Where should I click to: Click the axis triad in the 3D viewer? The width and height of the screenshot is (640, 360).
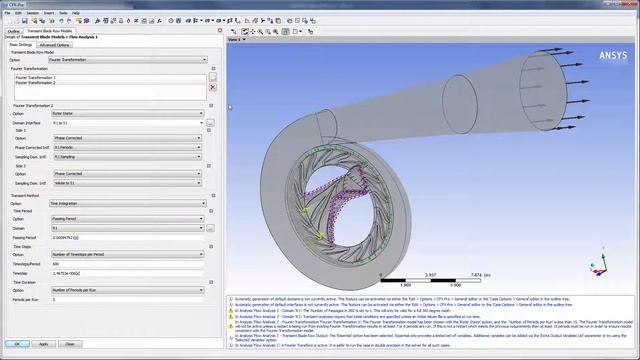[599, 262]
